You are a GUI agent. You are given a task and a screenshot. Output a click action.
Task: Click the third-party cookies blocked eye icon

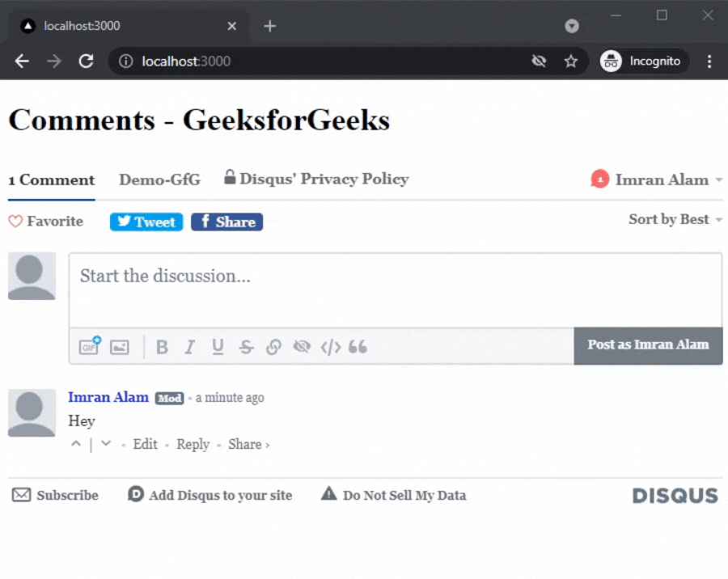[x=539, y=61]
